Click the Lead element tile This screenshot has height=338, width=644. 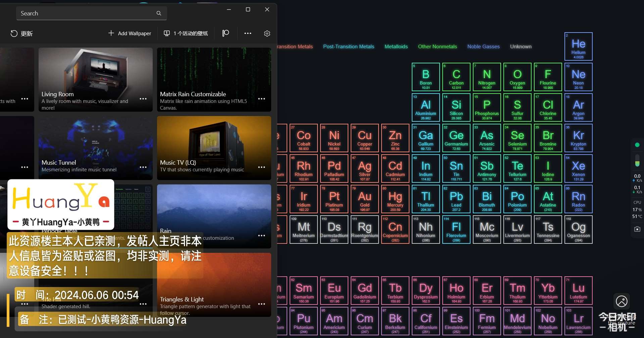tap(456, 199)
